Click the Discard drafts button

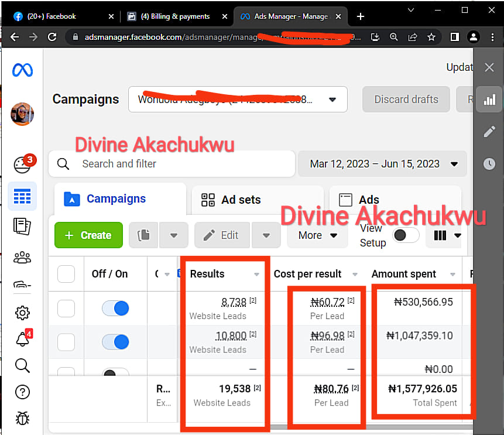(406, 100)
